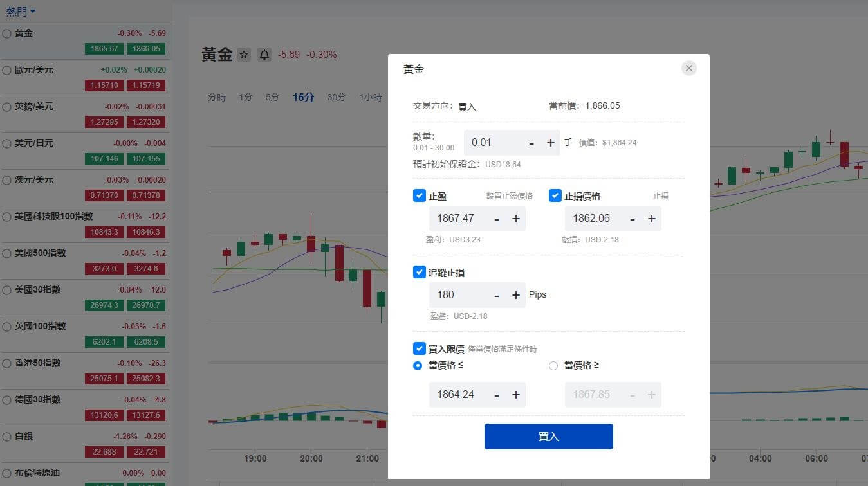Toggle the 買入限價 checkbox
The height and width of the screenshot is (486, 868).
(420, 348)
